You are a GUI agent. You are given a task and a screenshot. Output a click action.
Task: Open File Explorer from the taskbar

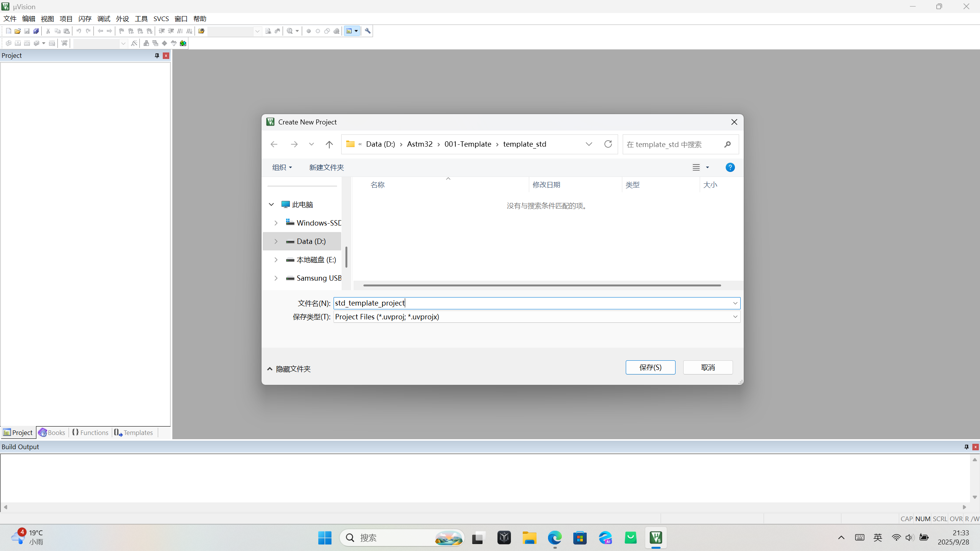[x=529, y=538]
